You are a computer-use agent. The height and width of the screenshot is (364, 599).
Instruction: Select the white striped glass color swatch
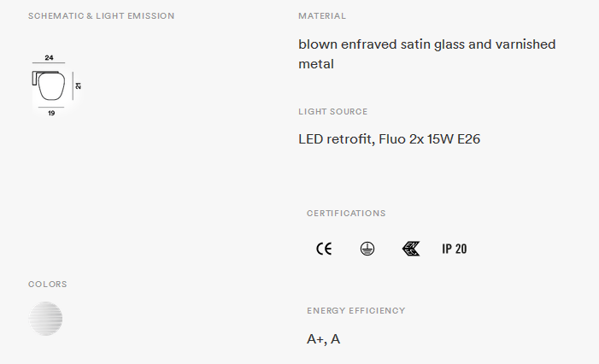(x=45, y=319)
